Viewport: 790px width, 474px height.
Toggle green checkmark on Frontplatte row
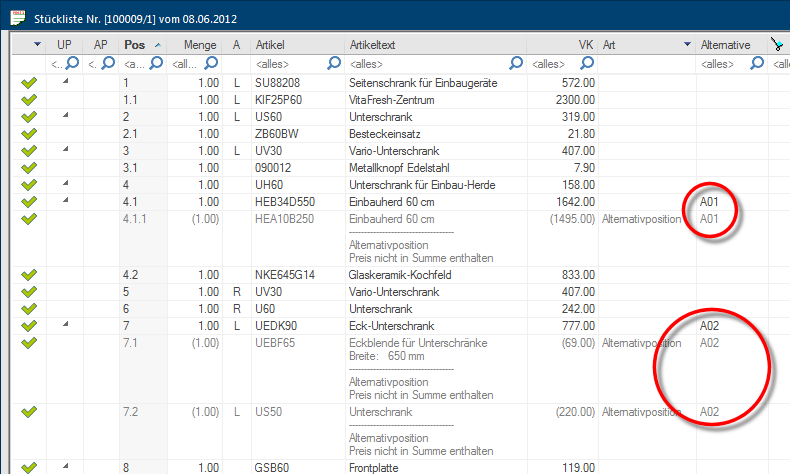pyautogui.click(x=29, y=466)
